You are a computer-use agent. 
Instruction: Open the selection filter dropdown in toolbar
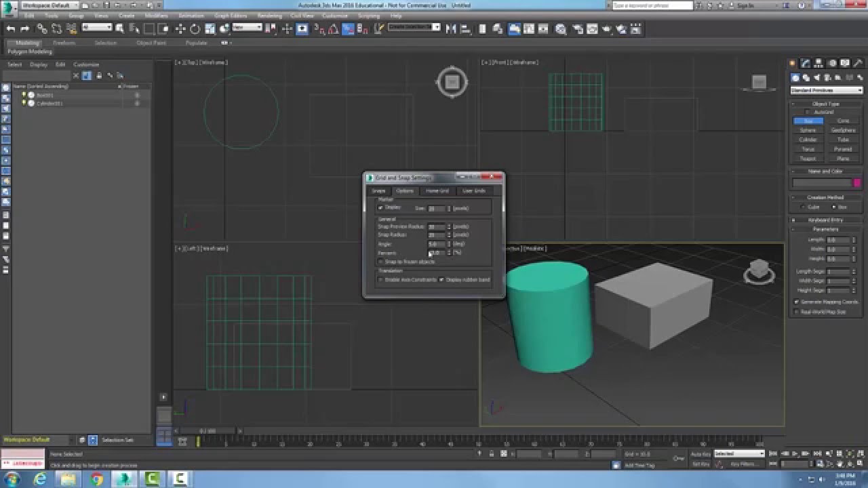click(x=97, y=28)
